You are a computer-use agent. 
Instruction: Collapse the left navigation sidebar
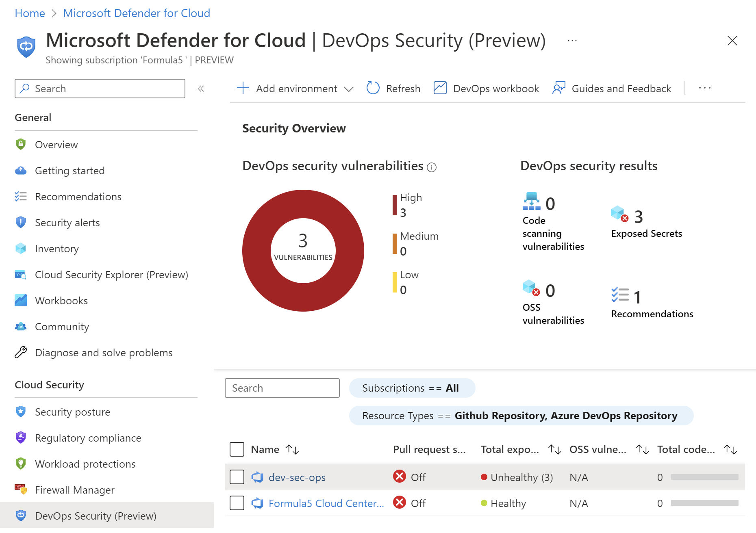point(201,89)
